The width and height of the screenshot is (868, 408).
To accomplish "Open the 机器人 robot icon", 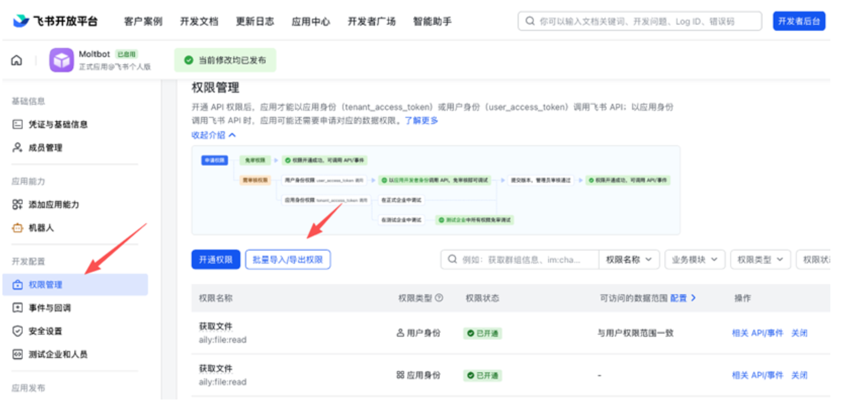I will (17, 228).
